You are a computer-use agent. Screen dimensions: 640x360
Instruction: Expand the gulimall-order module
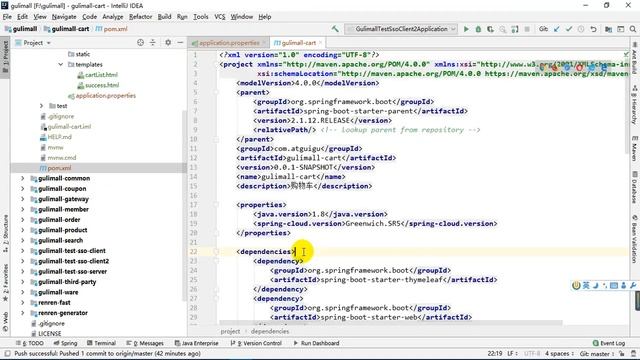point(22,220)
